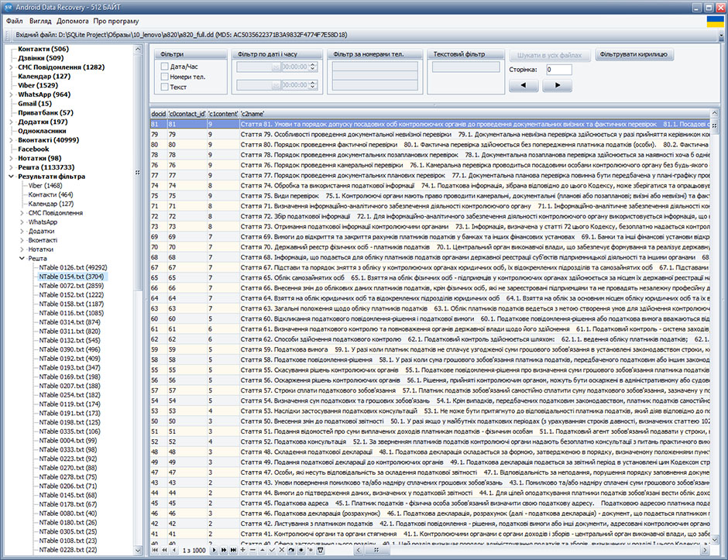Image resolution: width=728 pixels, height=560 pixels.
Task: Expand the WhatsApp filter results node
Action: tap(22, 221)
